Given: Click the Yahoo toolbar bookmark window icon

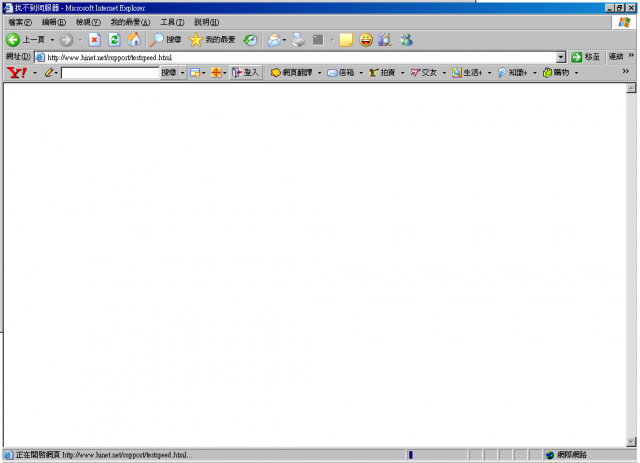Looking at the screenshot, I should coord(195,73).
